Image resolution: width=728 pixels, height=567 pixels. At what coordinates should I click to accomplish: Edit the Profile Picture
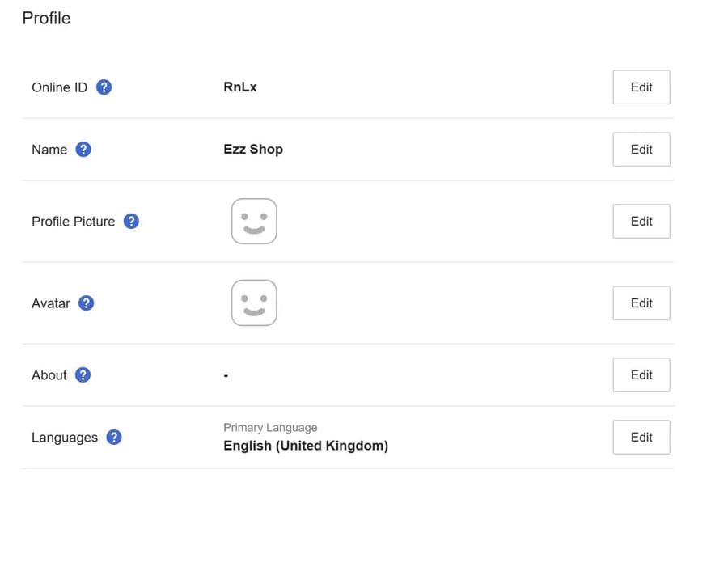(x=641, y=221)
